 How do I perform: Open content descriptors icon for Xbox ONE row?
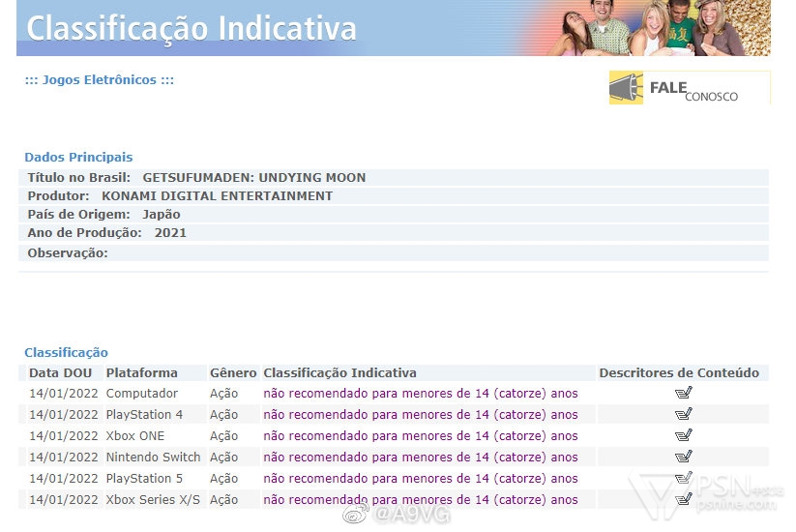(684, 436)
